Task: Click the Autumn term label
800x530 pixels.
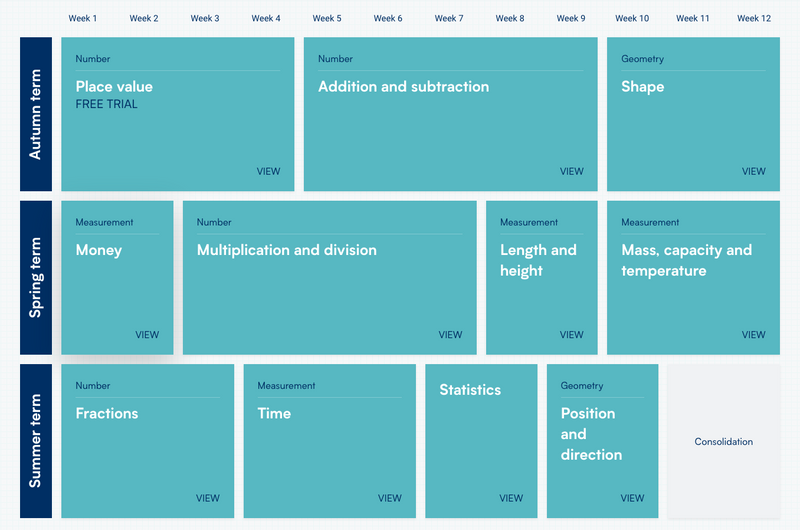Action: point(36,114)
